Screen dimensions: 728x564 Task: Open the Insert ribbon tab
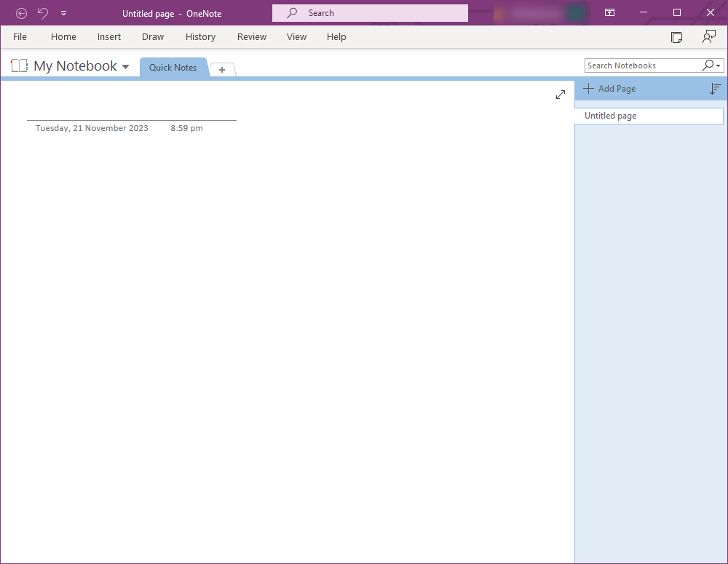pos(109,37)
